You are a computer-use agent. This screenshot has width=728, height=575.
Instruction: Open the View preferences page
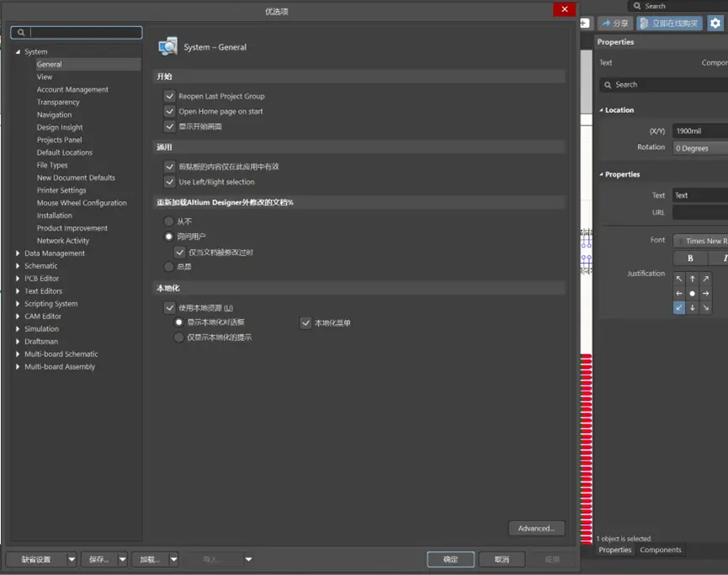[45, 77]
